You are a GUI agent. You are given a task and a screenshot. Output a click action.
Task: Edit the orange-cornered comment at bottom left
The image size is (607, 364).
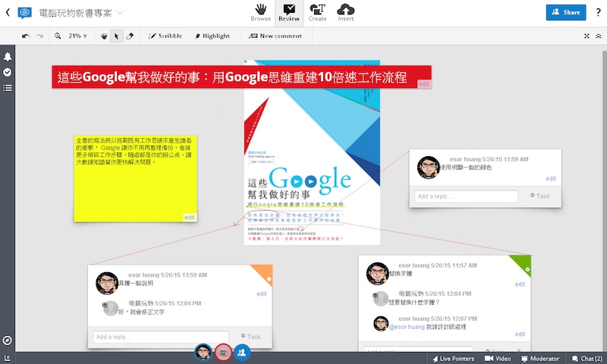[x=261, y=293]
